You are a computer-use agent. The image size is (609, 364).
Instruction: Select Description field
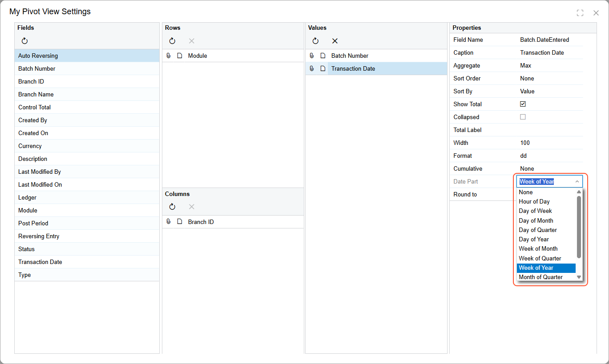click(87, 159)
